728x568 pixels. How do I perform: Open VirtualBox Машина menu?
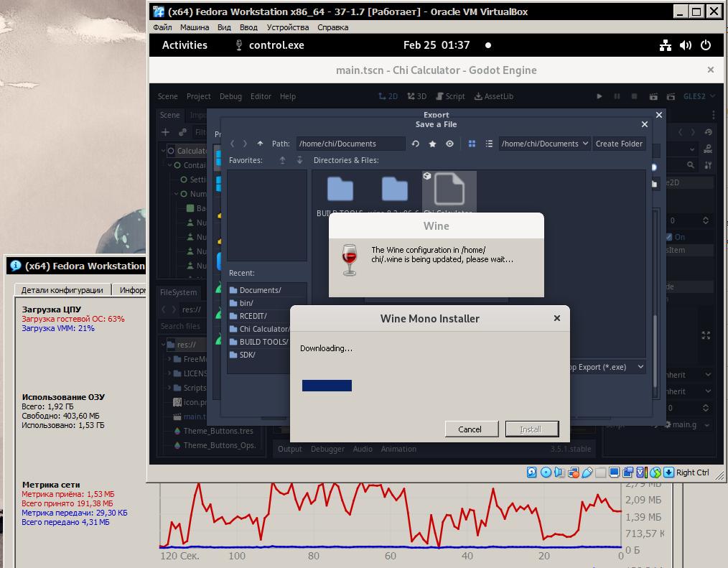(x=195, y=27)
